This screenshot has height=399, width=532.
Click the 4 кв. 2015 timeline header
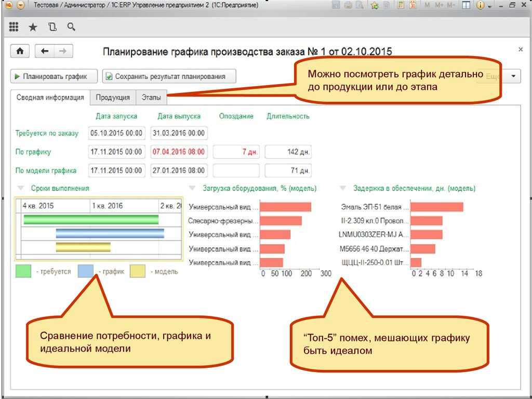[x=38, y=206]
